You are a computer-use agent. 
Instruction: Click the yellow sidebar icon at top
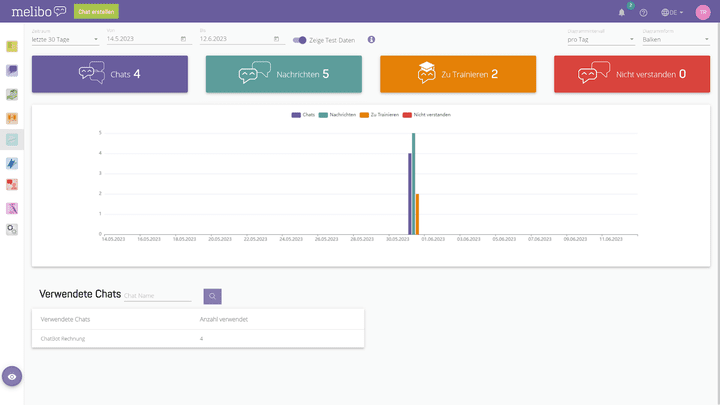[12, 47]
